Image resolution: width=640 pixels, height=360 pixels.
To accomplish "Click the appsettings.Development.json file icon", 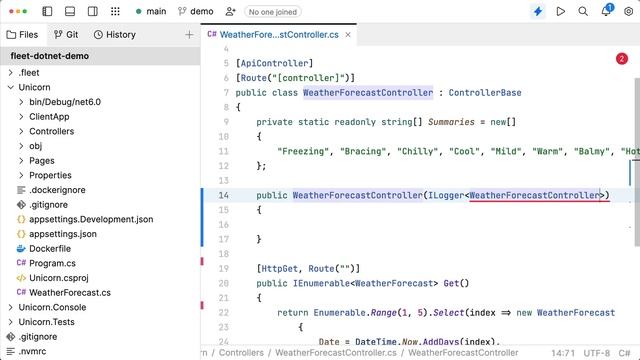I will pyautogui.click(x=21, y=219).
